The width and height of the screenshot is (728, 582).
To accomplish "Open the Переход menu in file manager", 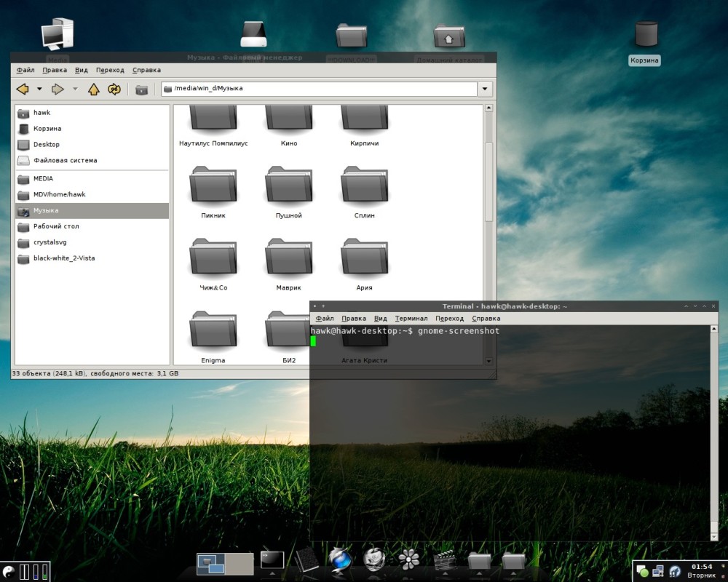I will click(110, 70).
